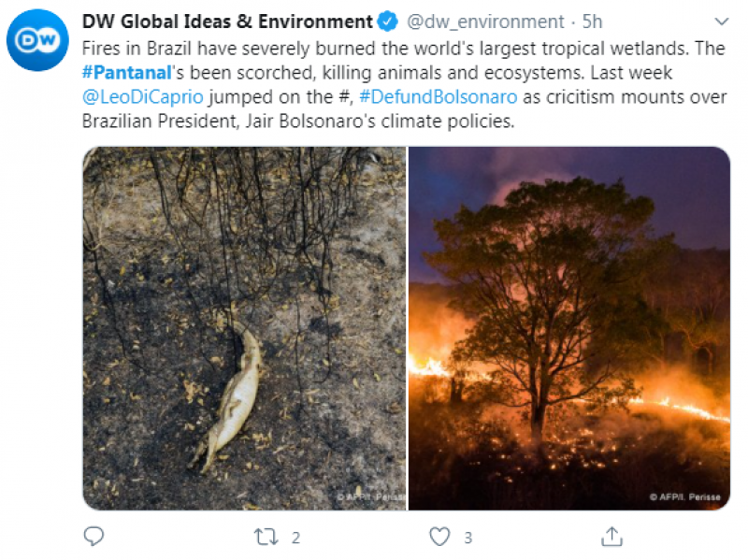The height and width of the screenshot is (560, 748).
Task: Open the burned caiman photo
Action: 243,327
